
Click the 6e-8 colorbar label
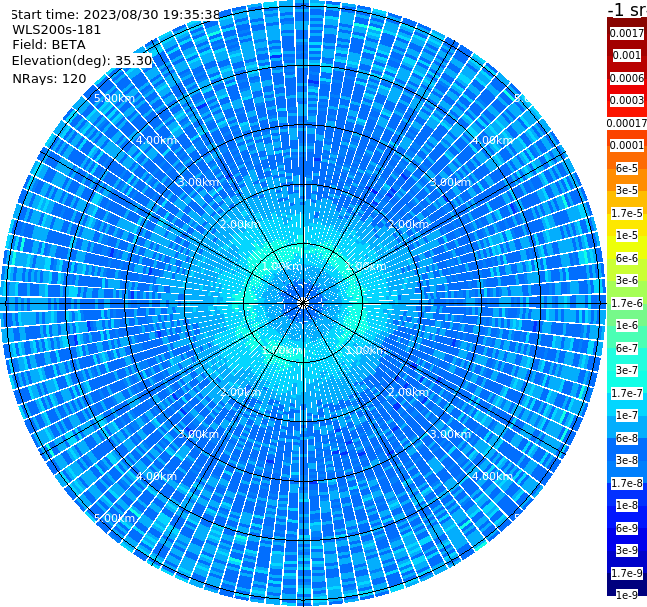pyautogui.click(x=627, y=438)
